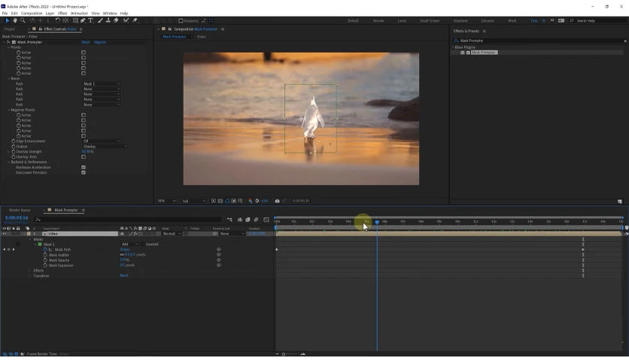Image resolution: width=629 pixels, height=364 pixels.
Task: Open the Video layer blending mode dropdown Normal
Action: [x=172, y=234]
